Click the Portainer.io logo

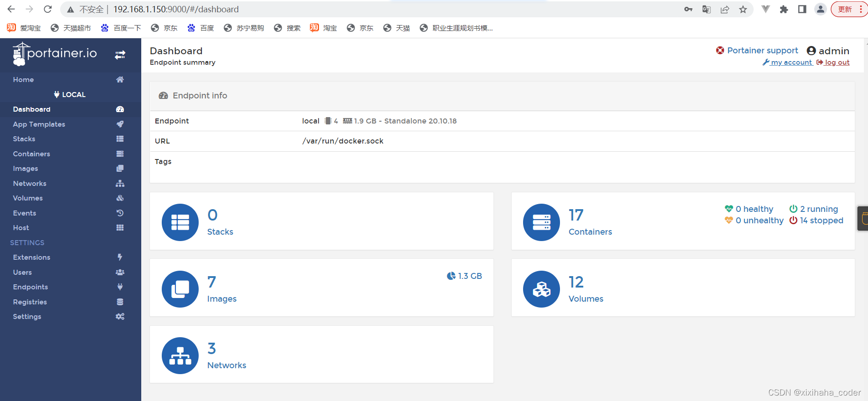click(x=55, y=54)
